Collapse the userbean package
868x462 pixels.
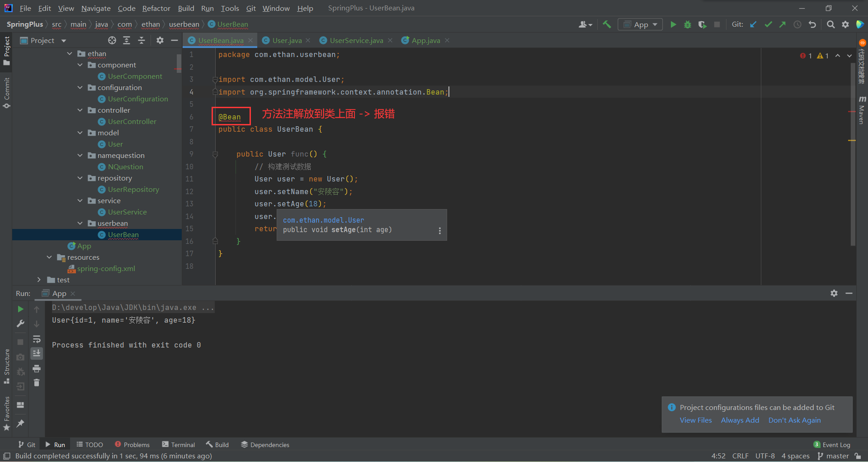(x=80, y=223)
